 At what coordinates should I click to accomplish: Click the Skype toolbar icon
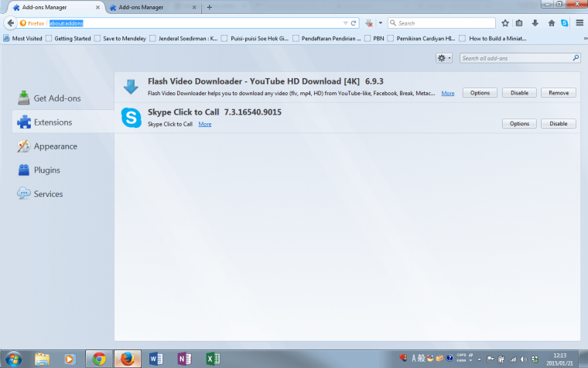[564, 23]
